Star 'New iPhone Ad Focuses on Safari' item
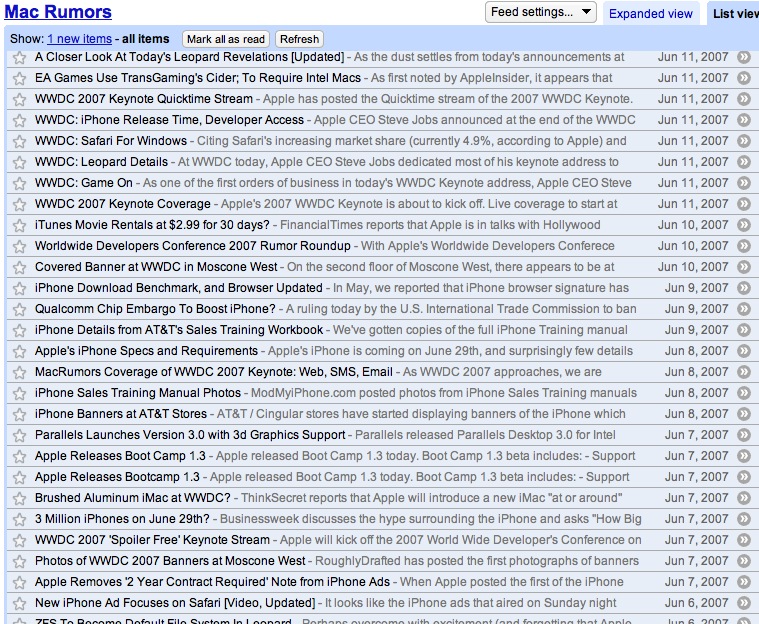 point(19,604)
